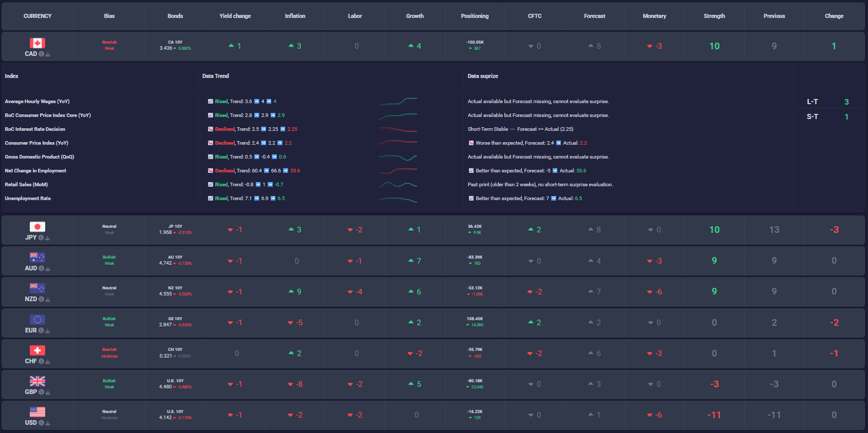Image resolution: width=868 pixels, height=433 pixels.
Task: Click the Canadian flag icon
Action: click(37, 43)
